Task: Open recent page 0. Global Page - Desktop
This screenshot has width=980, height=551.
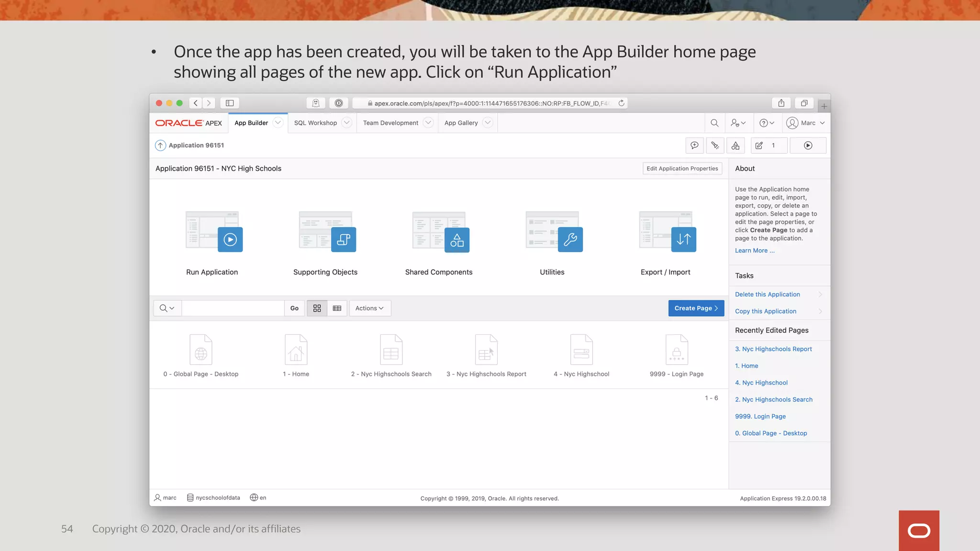Action: (x=771, y=433)
